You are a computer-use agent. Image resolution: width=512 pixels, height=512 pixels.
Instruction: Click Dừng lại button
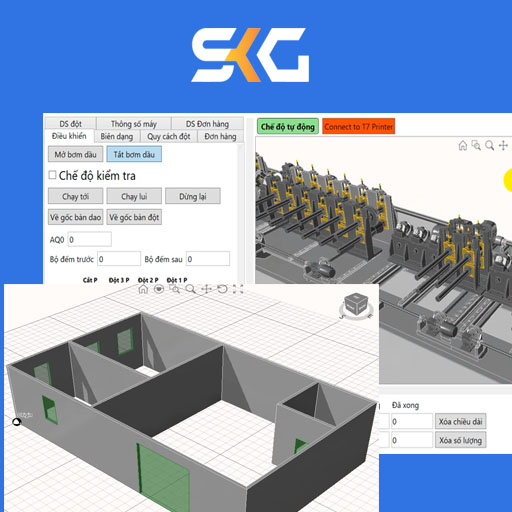[x=193, y=196]
